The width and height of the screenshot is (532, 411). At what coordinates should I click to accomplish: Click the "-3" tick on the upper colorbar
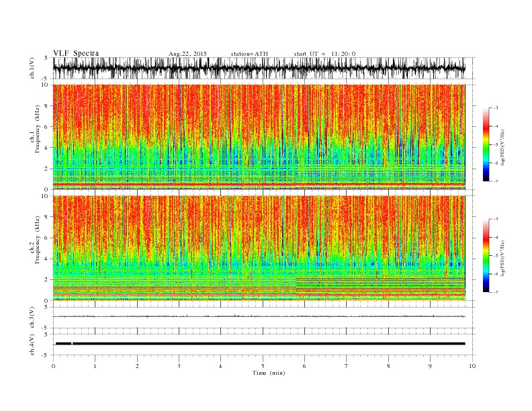click(496, 108)
